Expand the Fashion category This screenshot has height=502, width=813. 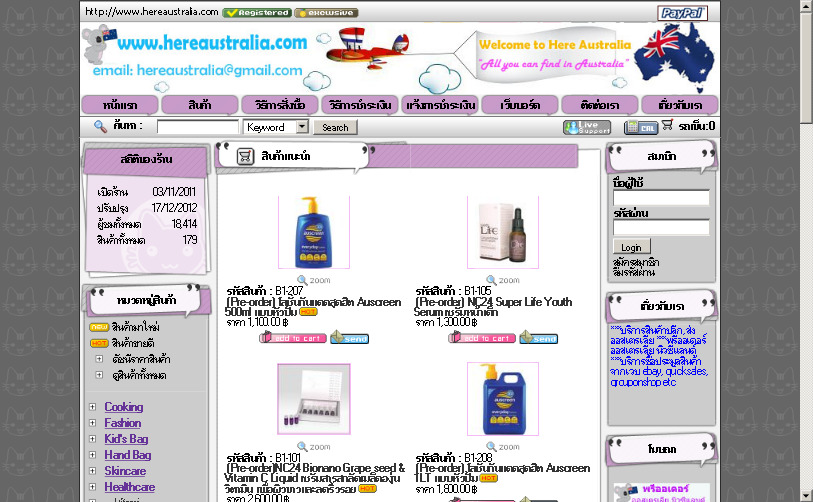[92, 423]
